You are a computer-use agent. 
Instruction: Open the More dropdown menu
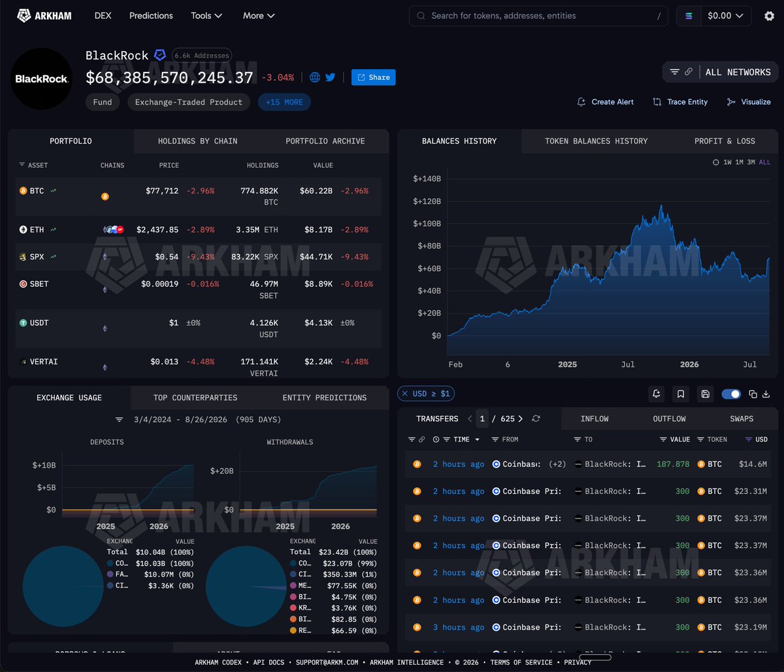click(x=259, y=16)
